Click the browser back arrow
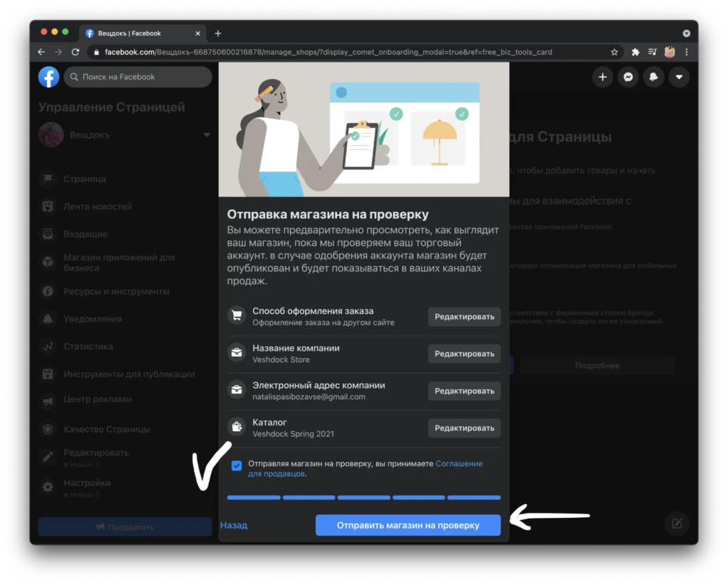The image size is (728, 584). click(41, 52)
